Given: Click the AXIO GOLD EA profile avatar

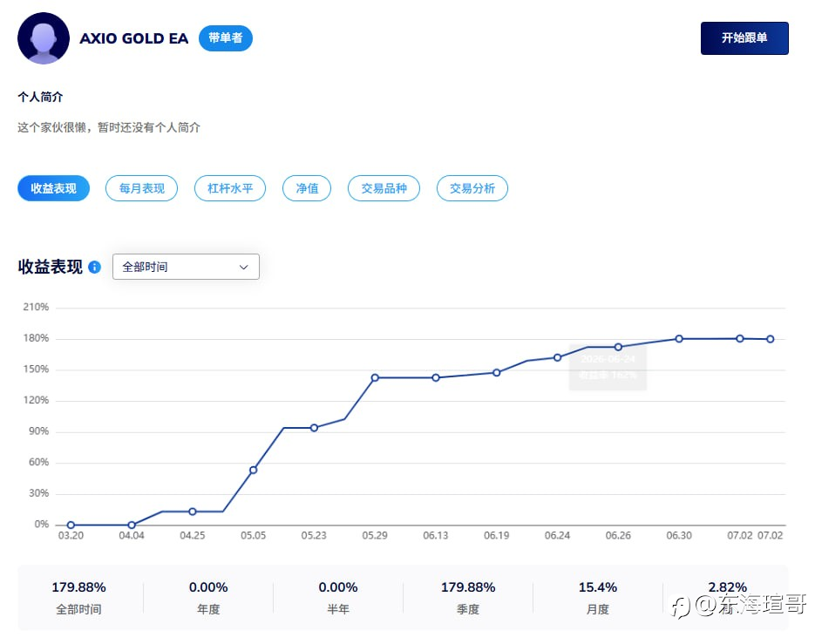Looking at the screenshot, I should coord(44,38).
